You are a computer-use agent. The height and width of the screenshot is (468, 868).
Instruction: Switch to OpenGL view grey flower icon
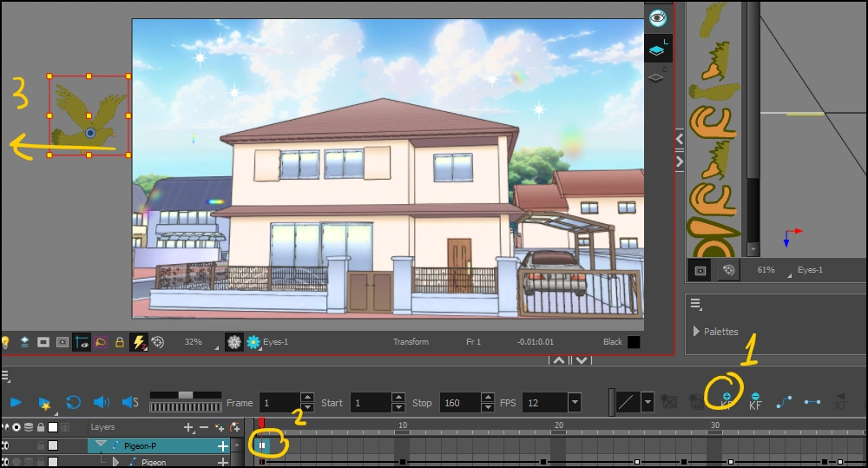pos(234,342)
